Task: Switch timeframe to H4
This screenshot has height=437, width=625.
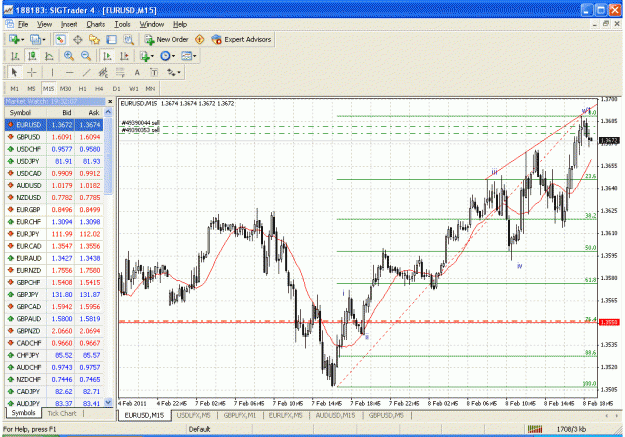Action: 99,89
